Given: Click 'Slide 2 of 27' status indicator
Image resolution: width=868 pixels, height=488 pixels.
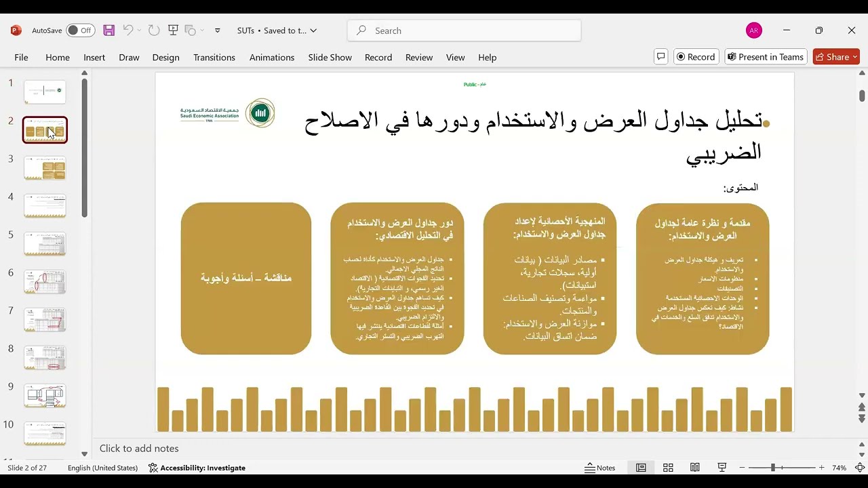Looking at the screenshot, I should point(27,468).
